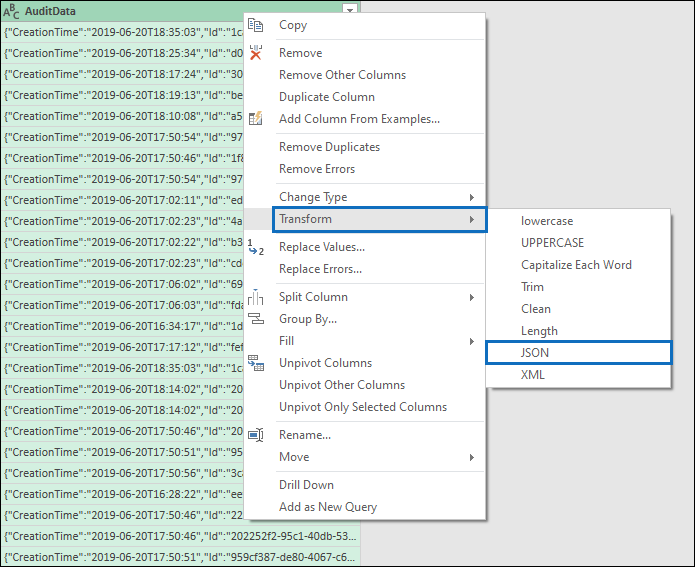This screenshot has width=695, height=567.
Task: Choose Copy from the context menu
Action: click(x=364, y=25)
